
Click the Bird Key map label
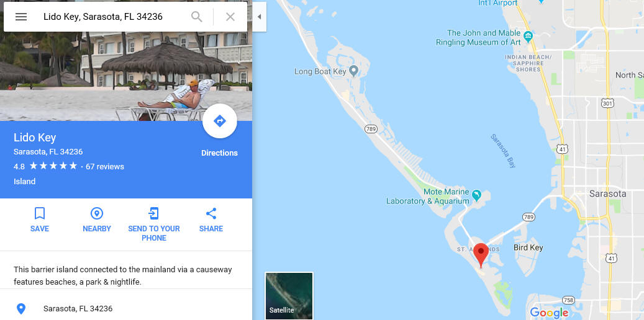coord(528,248)
